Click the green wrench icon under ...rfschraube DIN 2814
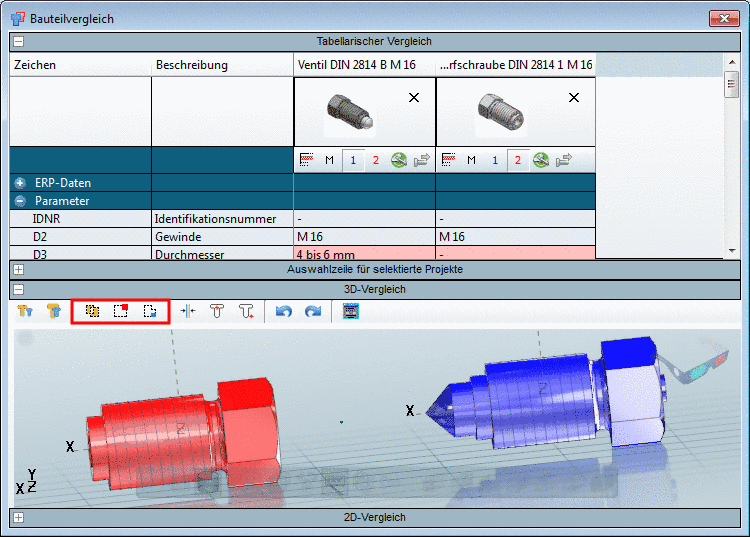This screenshot has height=537, width=750. coord(540,160)
